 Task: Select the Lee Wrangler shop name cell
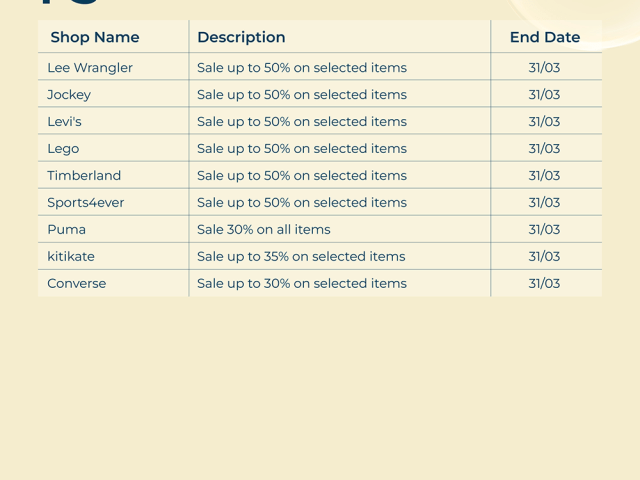(x=90, y=68)
